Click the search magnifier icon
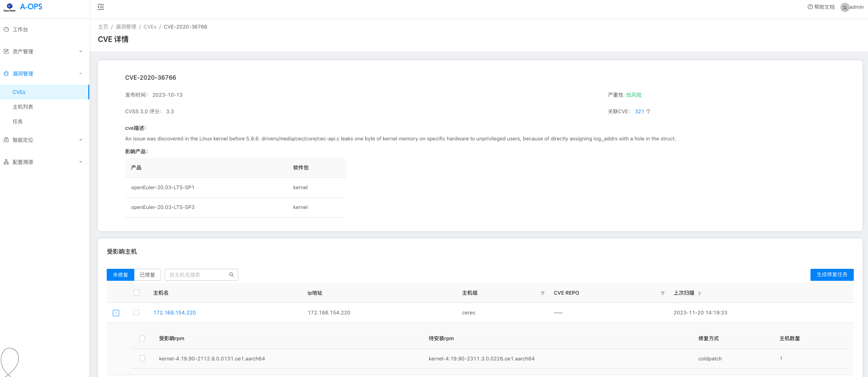 click(x=231, y=275)
